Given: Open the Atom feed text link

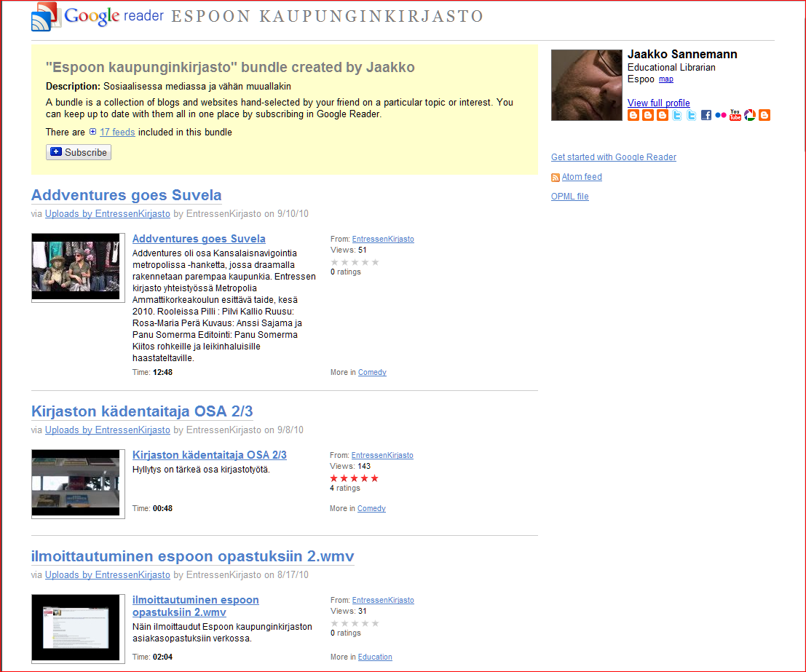Looking at the screenshot, I should pyautogui.click(x=582, y=177).
